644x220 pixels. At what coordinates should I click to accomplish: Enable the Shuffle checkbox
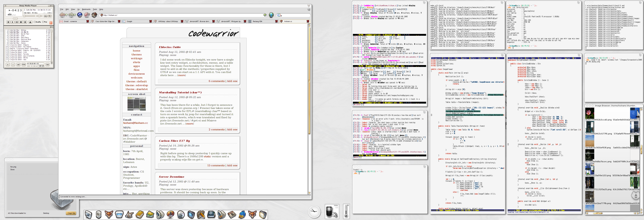pos(35,22)
